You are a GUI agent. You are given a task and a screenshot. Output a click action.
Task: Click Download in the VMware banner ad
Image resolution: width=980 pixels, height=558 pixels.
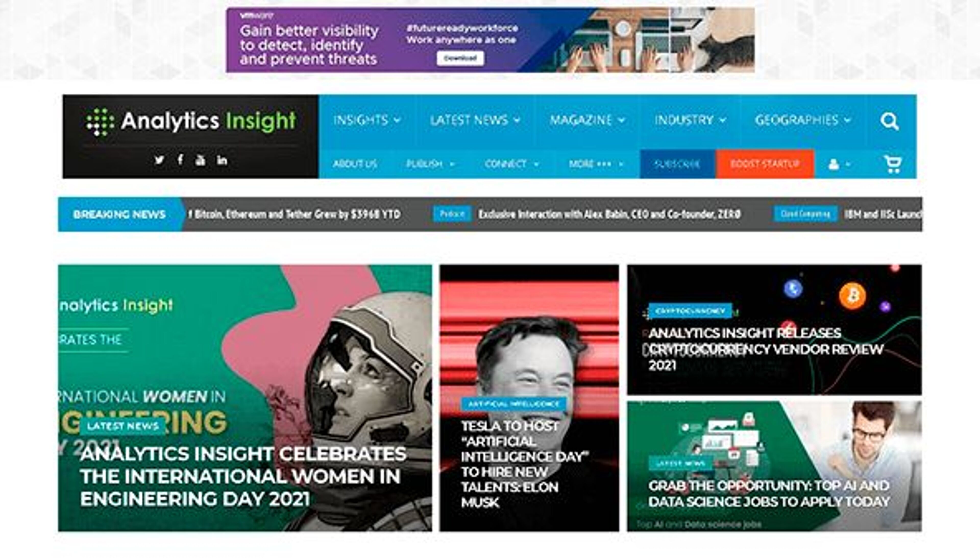pos(460,58)
